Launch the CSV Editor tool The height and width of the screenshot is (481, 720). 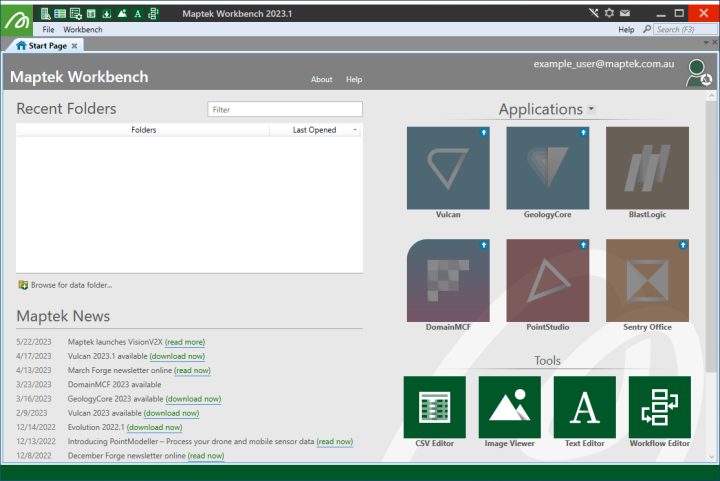(x=435, y=406)
